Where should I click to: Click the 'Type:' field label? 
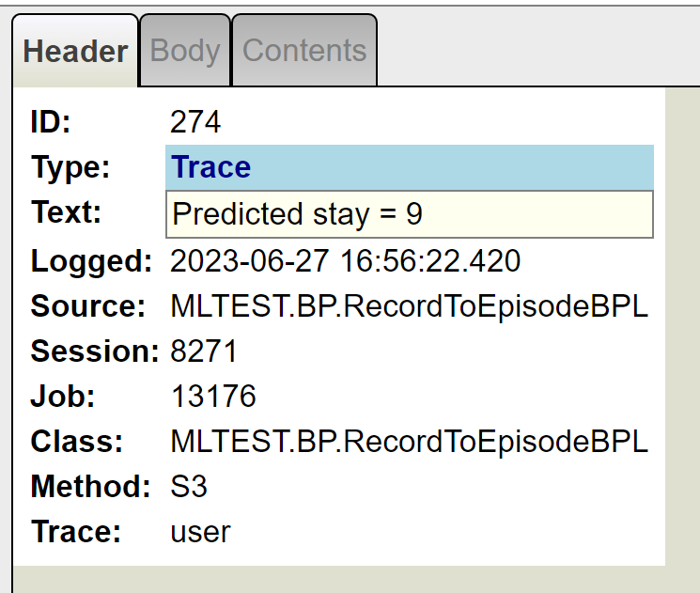click(x=70, y=168)
